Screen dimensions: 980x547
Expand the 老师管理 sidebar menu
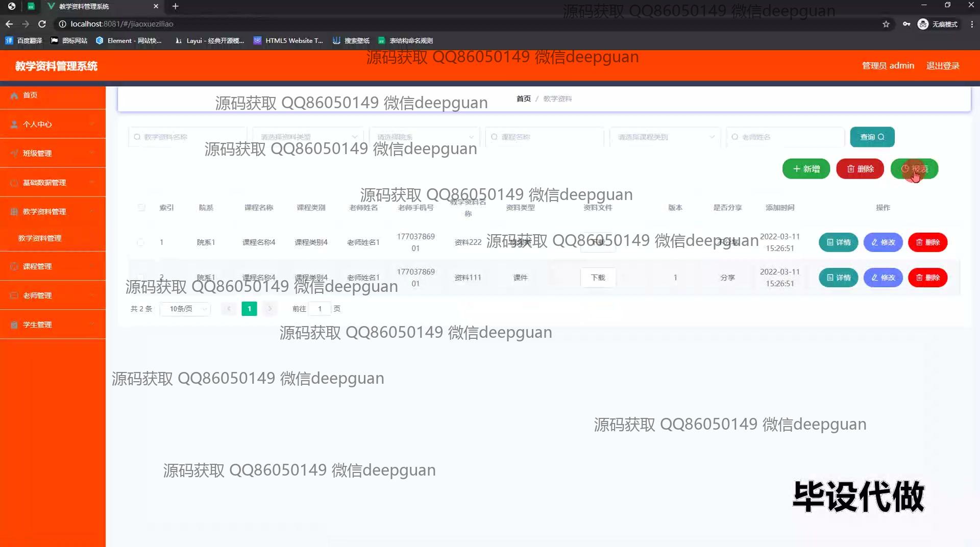(53, 295)
